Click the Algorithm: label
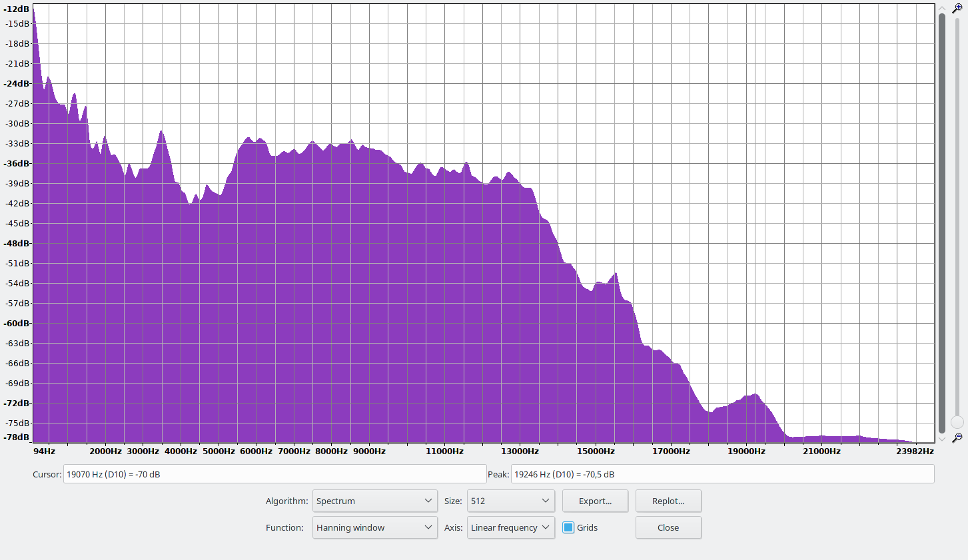 286,501
